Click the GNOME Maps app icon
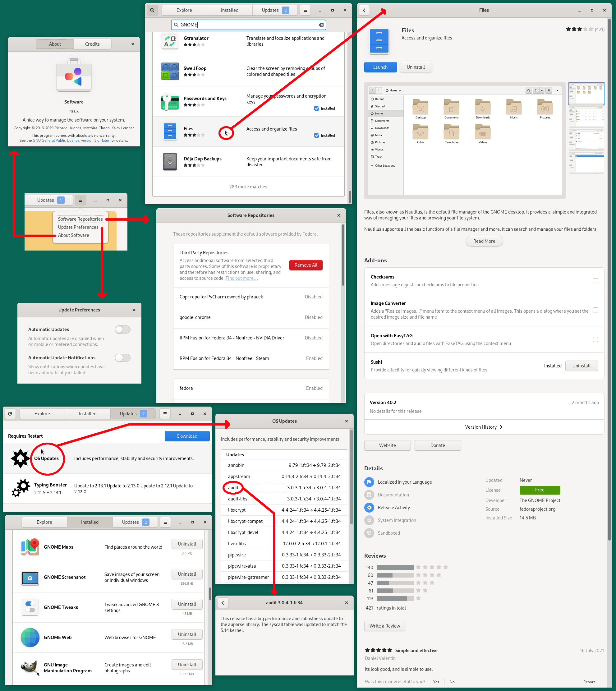 coord(30,547)
